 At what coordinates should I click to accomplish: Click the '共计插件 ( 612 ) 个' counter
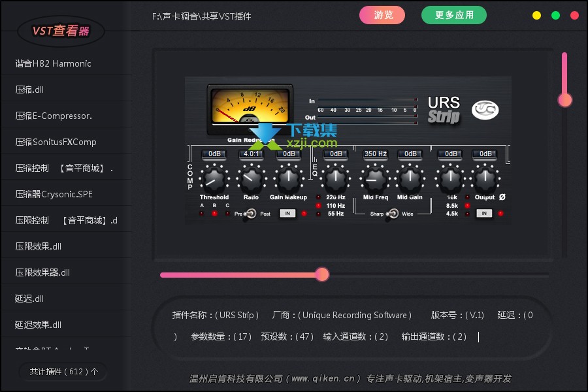click(x=63, y=372)
